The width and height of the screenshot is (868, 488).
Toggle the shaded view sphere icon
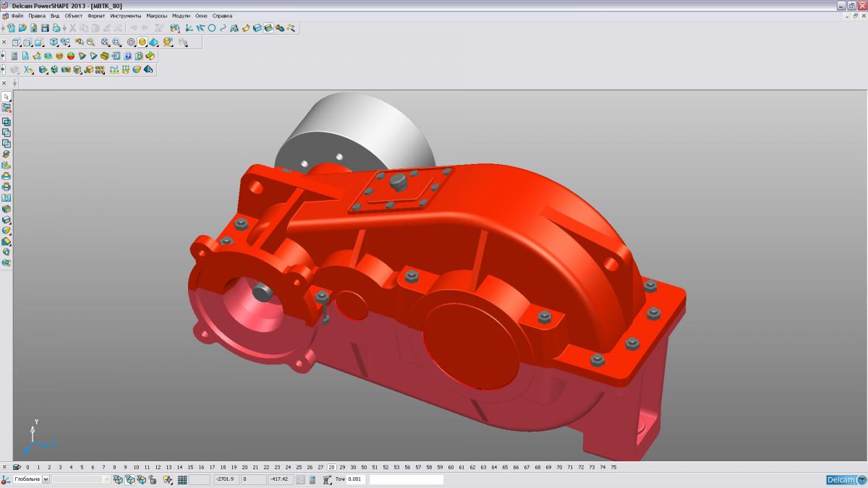tap(142, 42)
